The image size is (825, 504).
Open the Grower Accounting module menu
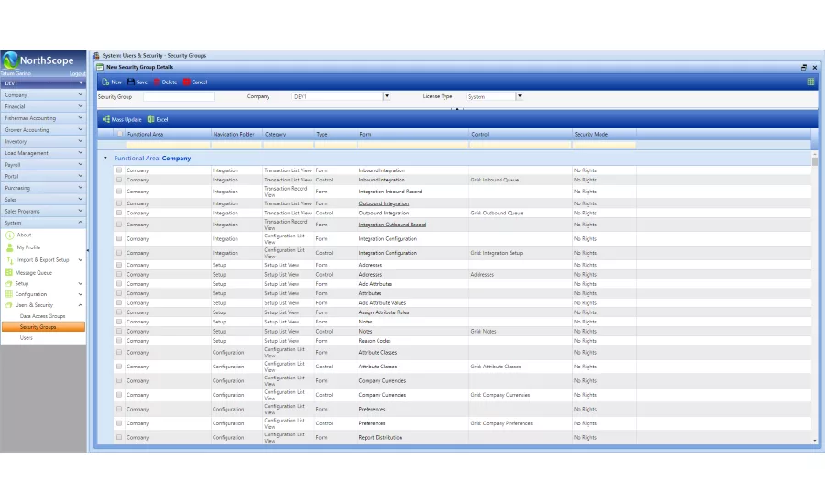tap(43, 130)
